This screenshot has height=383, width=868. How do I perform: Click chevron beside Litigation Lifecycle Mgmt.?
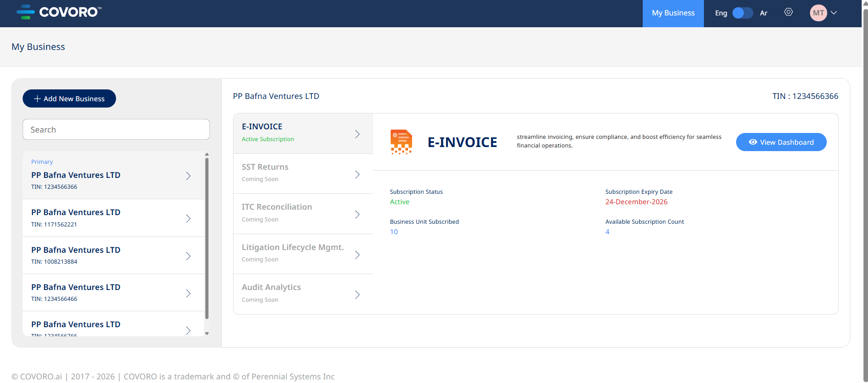357,255
